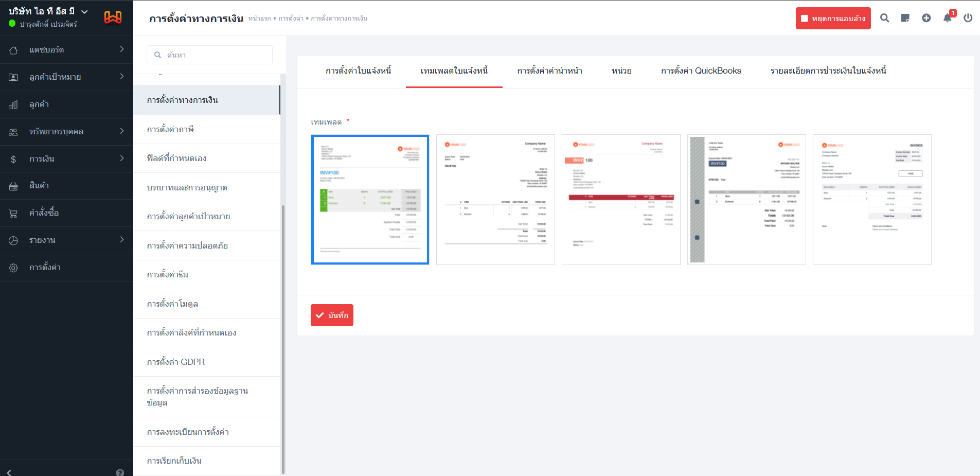Collapse sidebar with bottom-left arrow icon
This screenshot has height=476, width=980.
pos(9,472)
